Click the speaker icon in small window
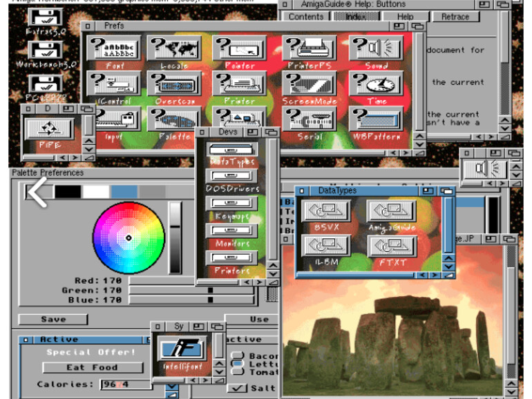The image size is (532, 399). point(484,169)
